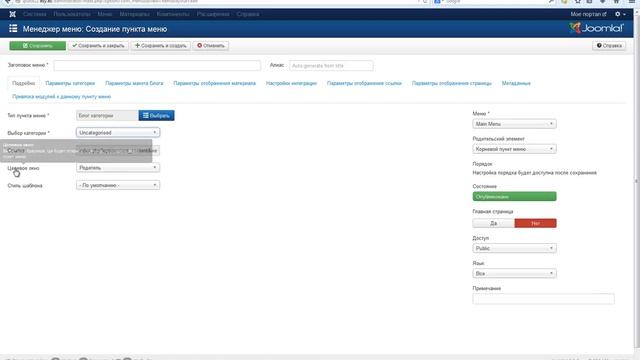Click the browser bookmark star icon
The image size is (640, 360).
pos(578,2)
